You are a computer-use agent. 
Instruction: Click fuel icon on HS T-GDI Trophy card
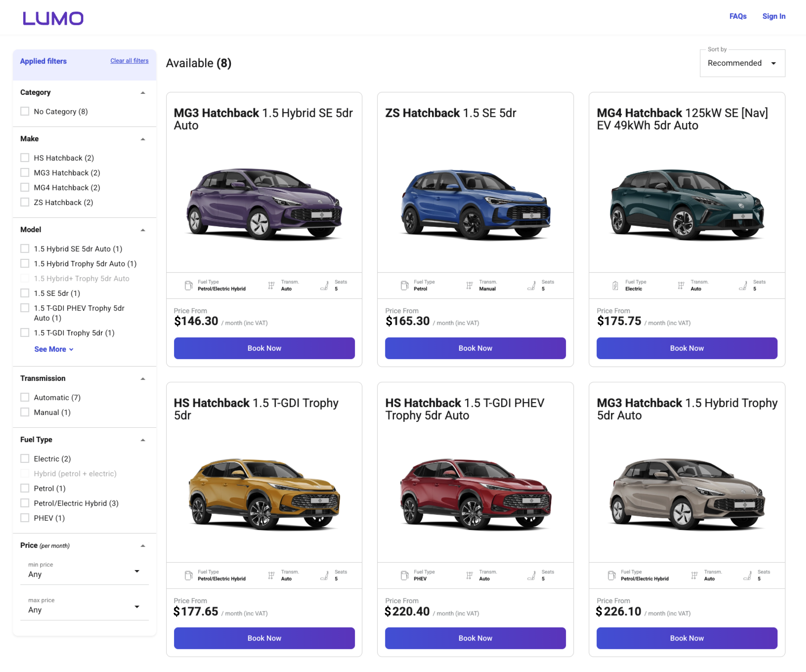pos(188,575)
